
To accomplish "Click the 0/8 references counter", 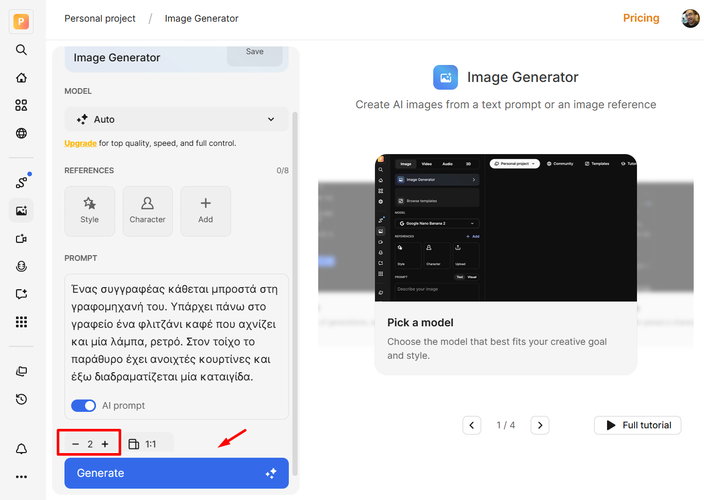I will 282,171.
